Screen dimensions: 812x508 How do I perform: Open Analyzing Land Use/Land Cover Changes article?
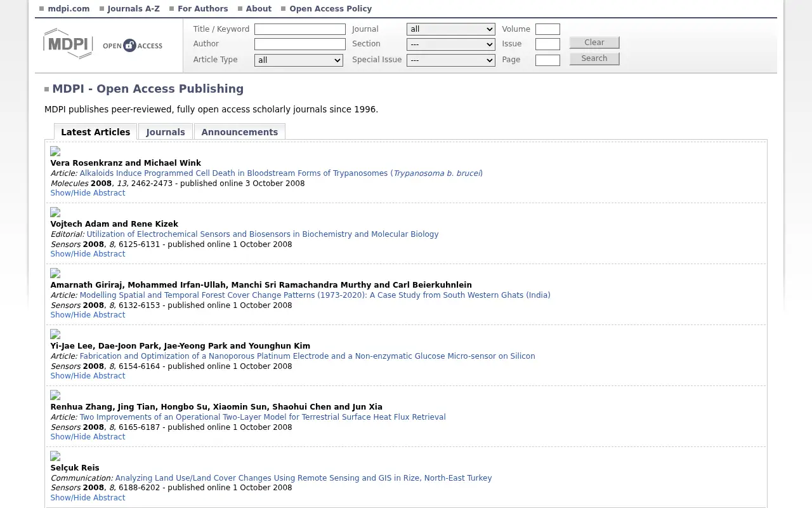click(x=303, y=478)
